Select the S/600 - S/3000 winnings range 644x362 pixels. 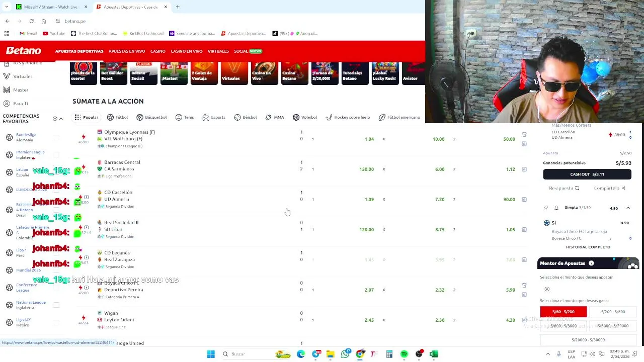[x=563, y=326]
